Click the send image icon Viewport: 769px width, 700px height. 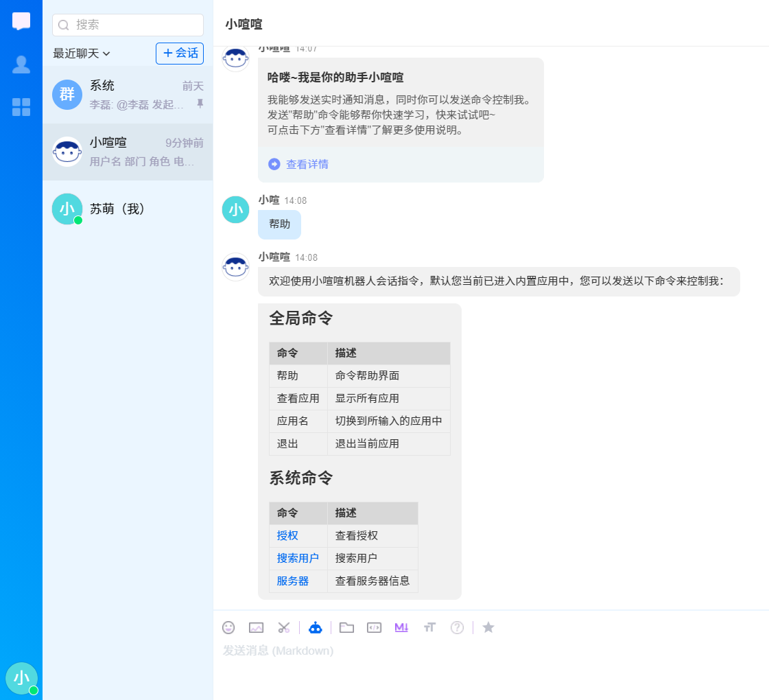pyautogui.click(x=256, y=627)
